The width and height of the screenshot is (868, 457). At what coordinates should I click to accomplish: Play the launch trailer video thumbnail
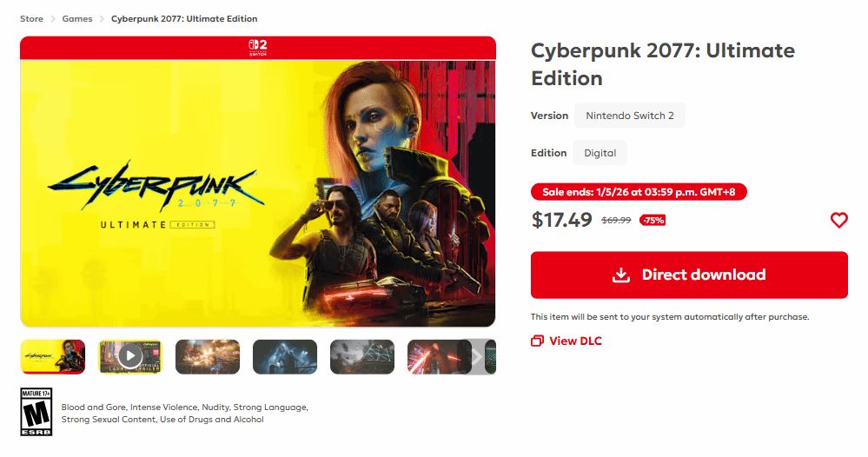click(129, 356)
